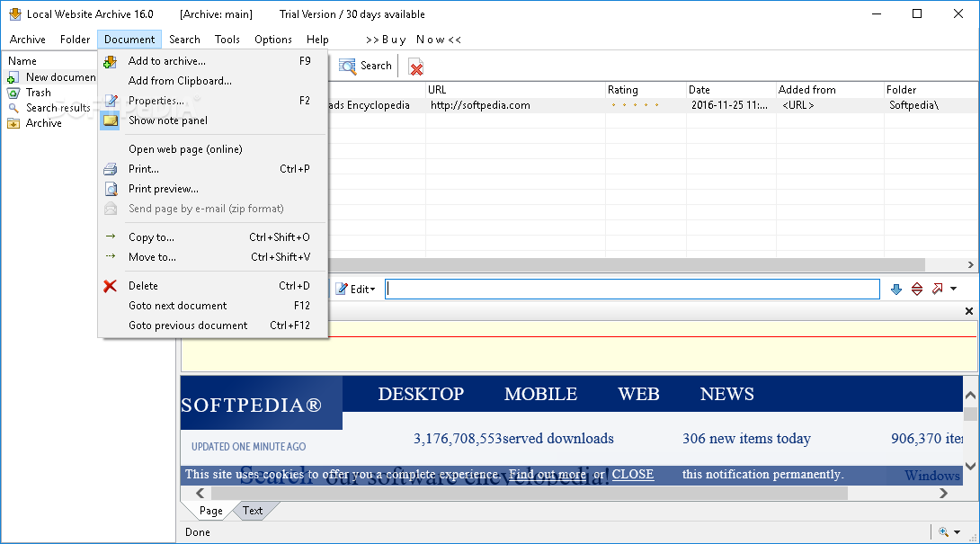
Task: Open the Tools menu
Action: [227, 40]
